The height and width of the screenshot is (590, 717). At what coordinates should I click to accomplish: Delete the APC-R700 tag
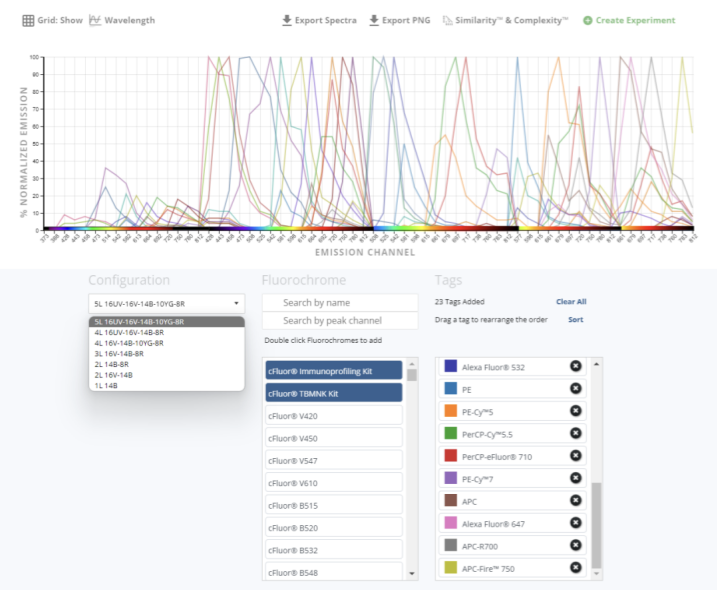(x=575, y=545)
